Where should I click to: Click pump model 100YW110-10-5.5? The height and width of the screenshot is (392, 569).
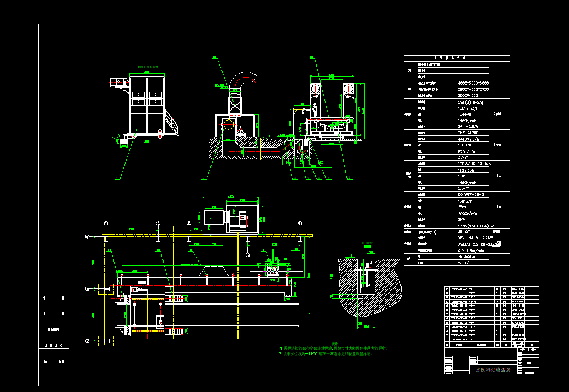(474, 164)
